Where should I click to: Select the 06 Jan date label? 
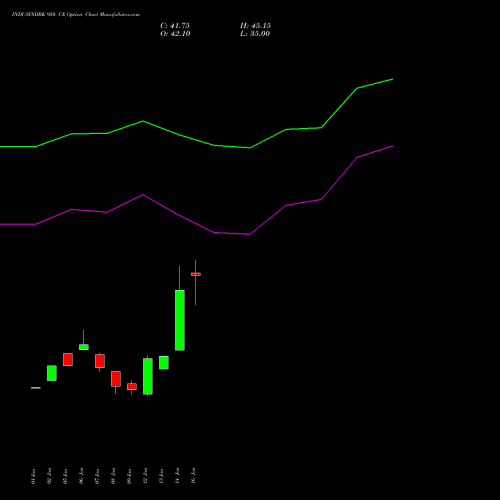point(81,476)
